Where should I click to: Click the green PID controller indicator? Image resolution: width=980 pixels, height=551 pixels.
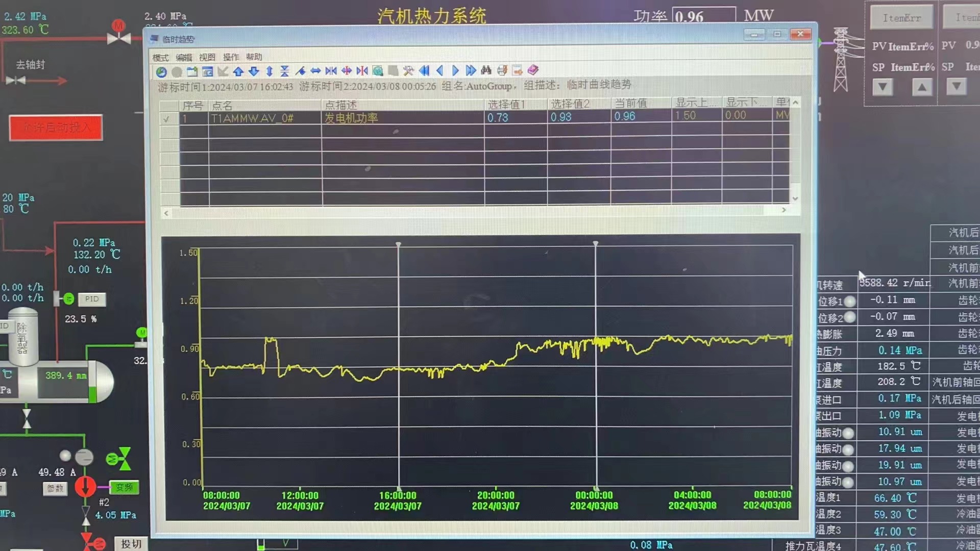[x=68, y=299]
